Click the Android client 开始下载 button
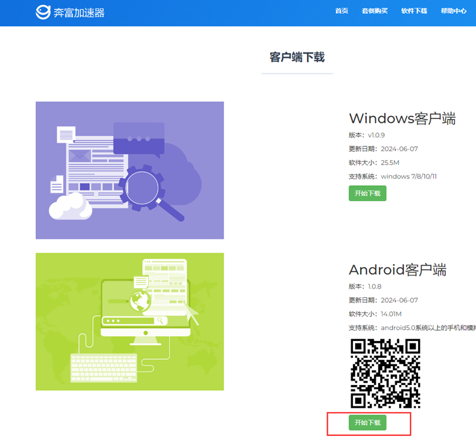The width and height of the screenshot is (476, 448). click(368, 423)
